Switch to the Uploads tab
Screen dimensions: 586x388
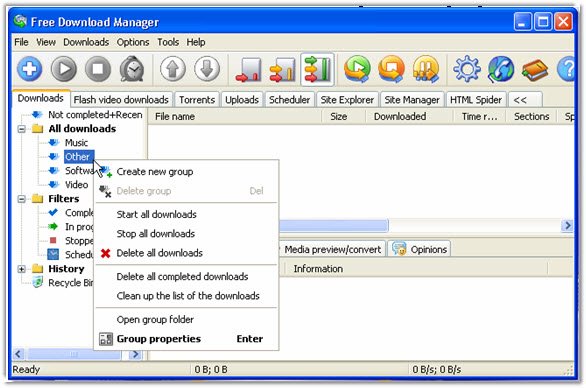tap(242, 100)
